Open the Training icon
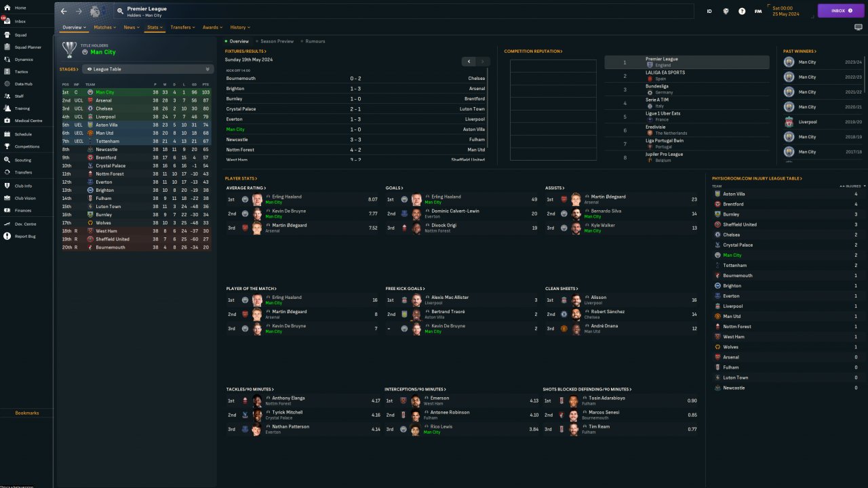 point(7,108)
